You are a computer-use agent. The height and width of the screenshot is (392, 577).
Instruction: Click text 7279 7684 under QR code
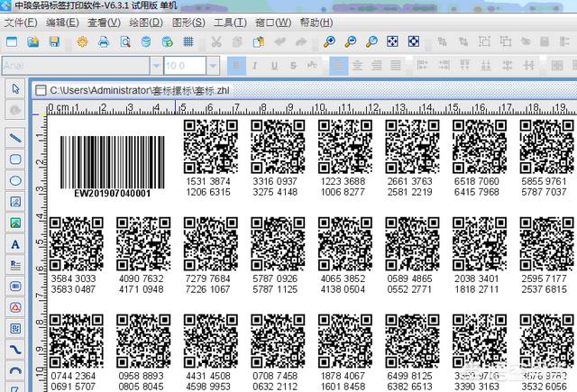(x=208, y=278)
